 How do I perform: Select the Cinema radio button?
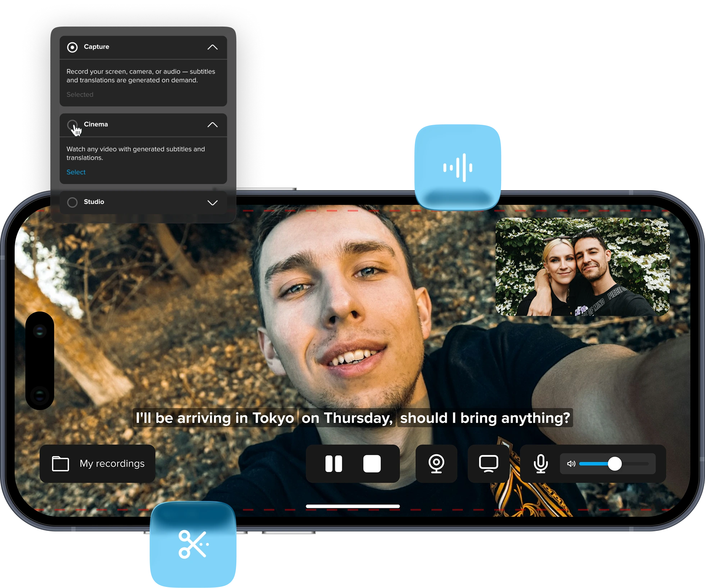point(72,125)
